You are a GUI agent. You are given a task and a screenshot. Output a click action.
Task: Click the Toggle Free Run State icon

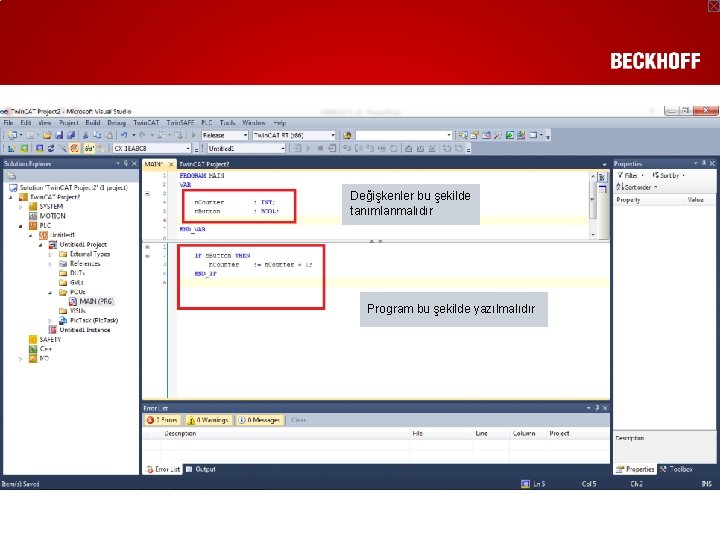pyautogui.click(x=89, y=148)
